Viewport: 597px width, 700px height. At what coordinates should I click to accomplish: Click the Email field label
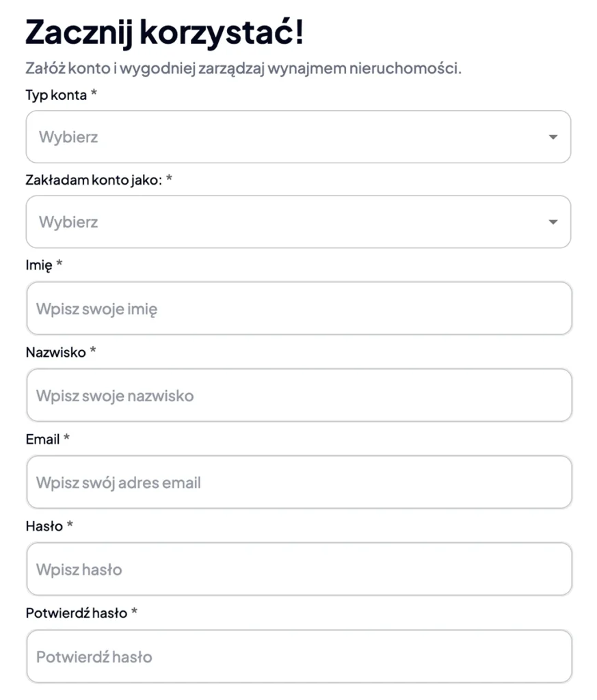[43, 439]
